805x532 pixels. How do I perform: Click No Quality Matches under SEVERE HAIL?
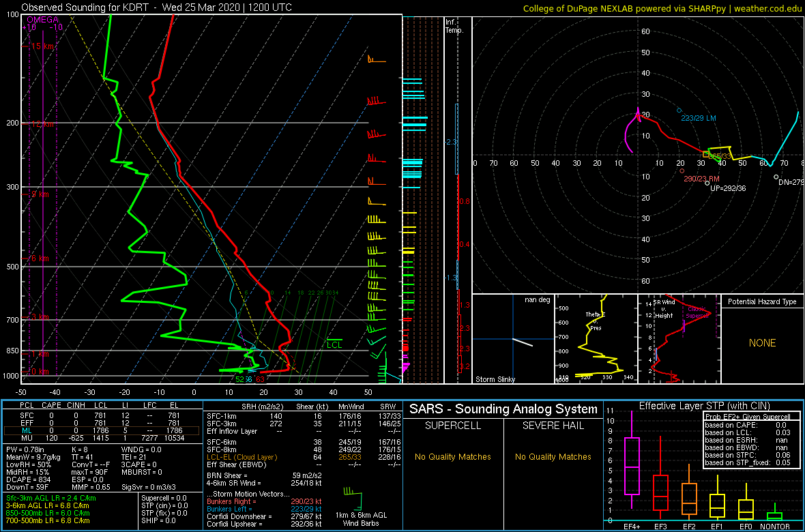[553, 456]
